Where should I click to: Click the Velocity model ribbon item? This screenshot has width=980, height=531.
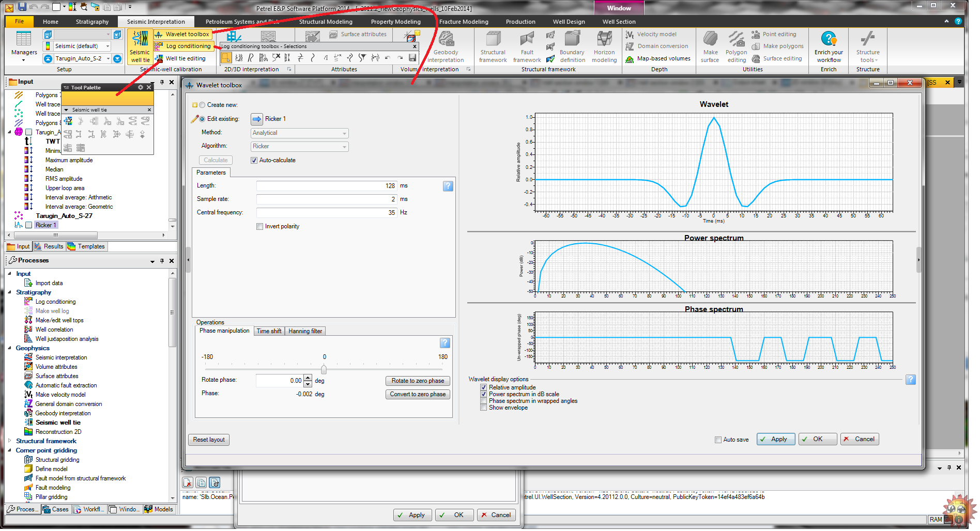point(651,34)
